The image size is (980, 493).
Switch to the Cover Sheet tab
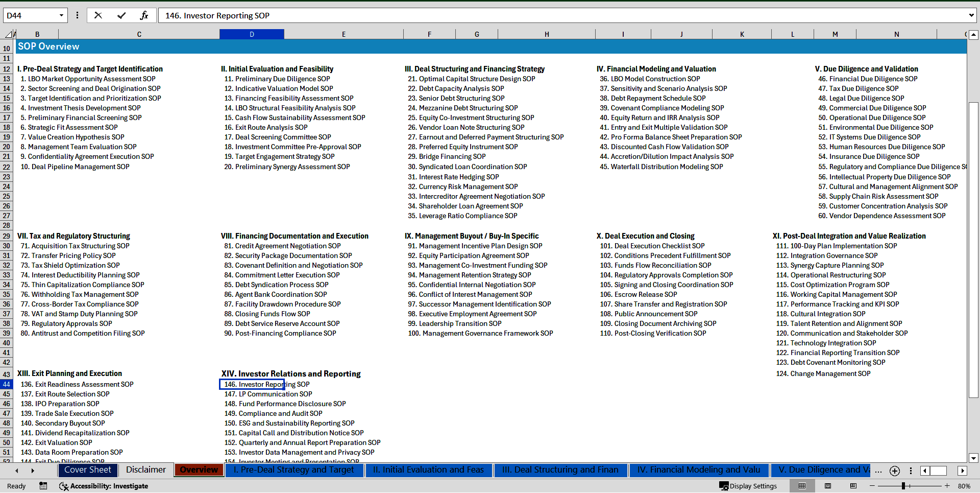87,470
